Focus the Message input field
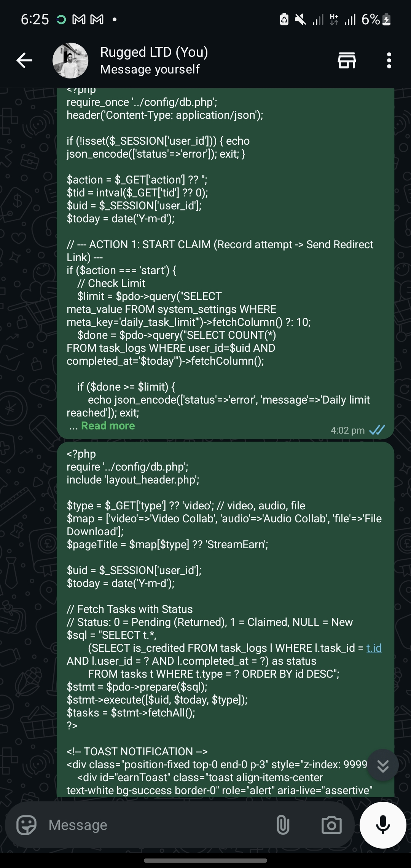This screenshot has height=868, width=411. (152, 825)
